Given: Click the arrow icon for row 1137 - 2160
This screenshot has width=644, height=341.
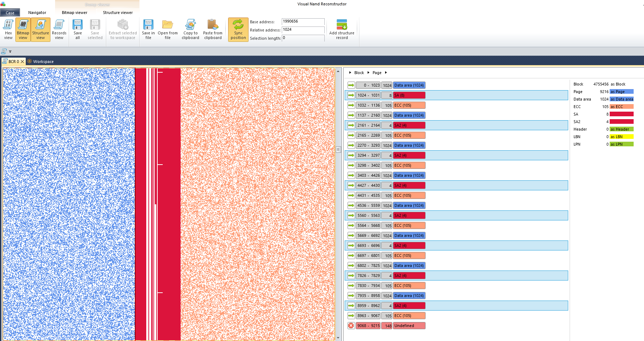Looking at the screenshot, I should pyautogui.click(x=351, y=115).
